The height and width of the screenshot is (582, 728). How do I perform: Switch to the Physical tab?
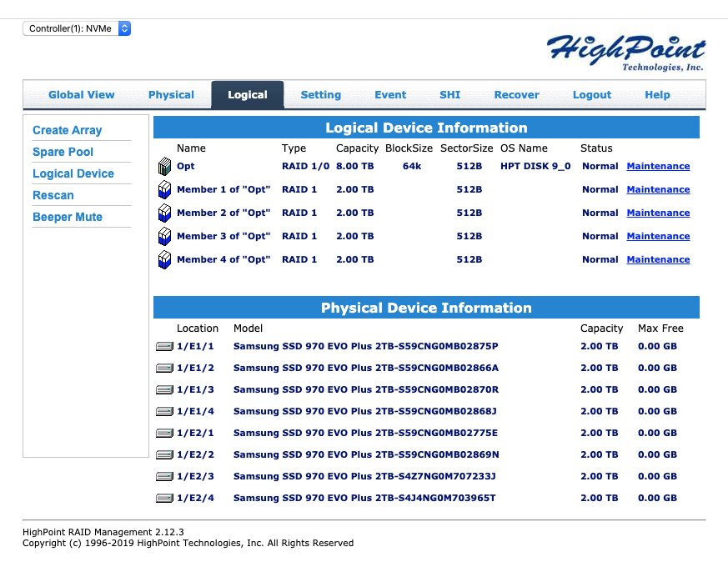[171, 95]
